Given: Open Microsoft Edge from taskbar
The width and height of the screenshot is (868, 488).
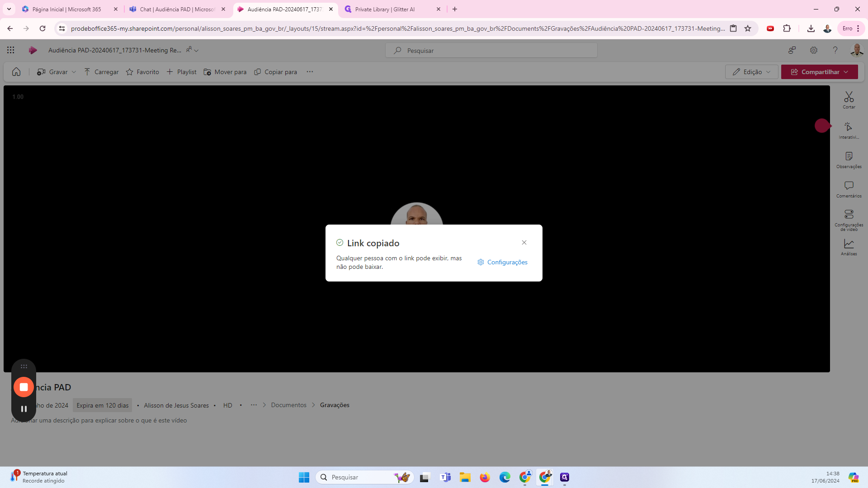Looking at the screenshot, I should coord(505,477).
